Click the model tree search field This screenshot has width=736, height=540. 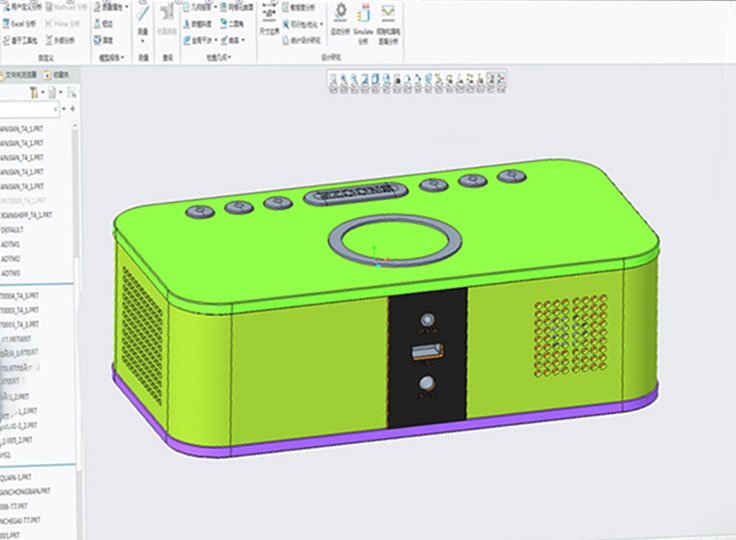[x=30, y=109]
